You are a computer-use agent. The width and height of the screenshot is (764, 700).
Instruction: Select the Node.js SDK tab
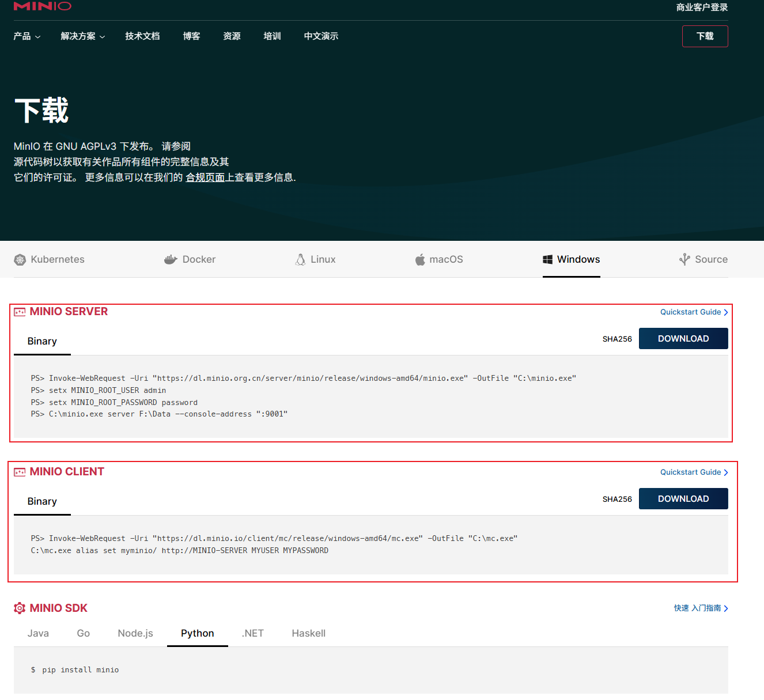click(135, 634)
